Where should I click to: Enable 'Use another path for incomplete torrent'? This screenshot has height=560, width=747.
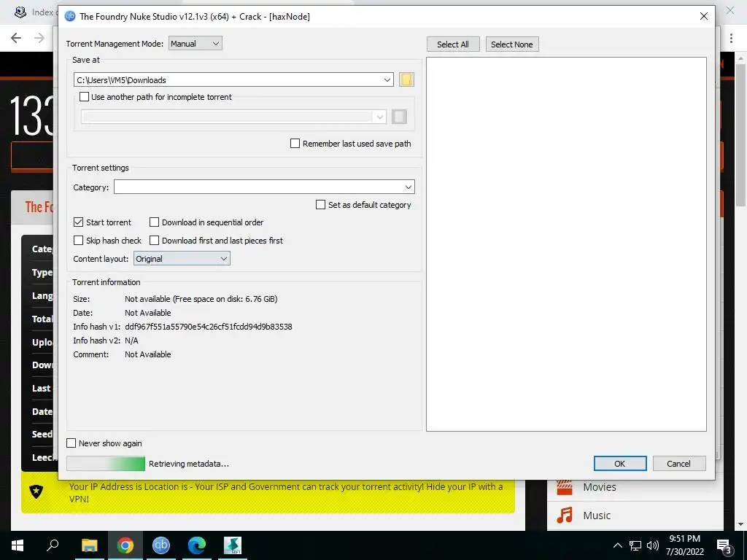click(x=84, y=97)
